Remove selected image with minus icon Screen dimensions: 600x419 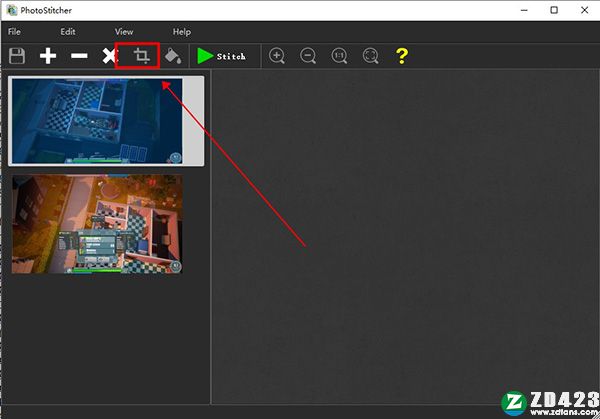tap(79, 56)
